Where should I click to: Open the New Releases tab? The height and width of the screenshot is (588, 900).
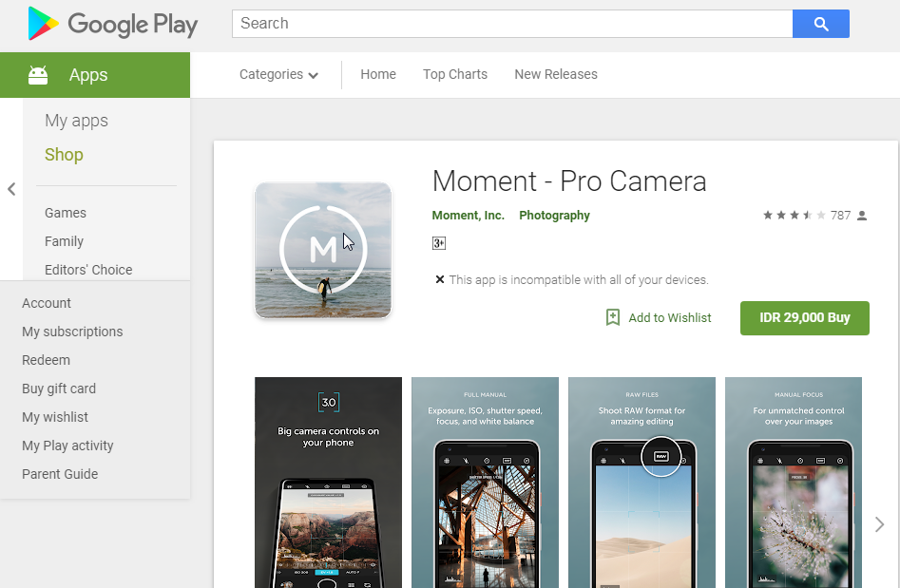(x=556, y=75)
